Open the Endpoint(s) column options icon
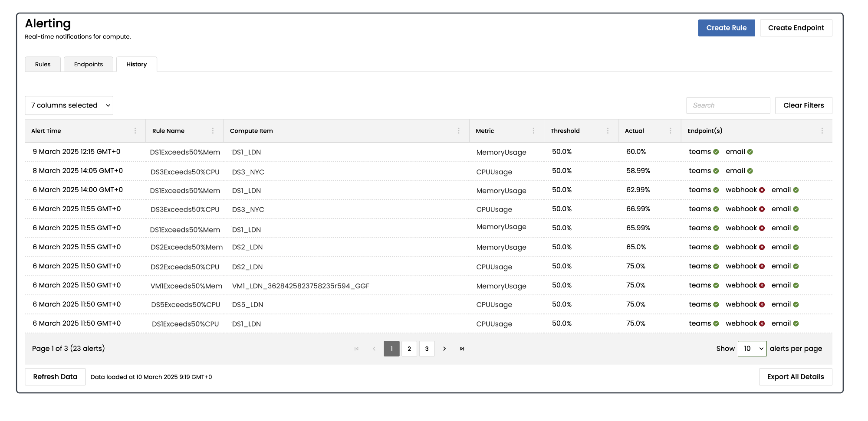868x421 pixels. point(822,131)
